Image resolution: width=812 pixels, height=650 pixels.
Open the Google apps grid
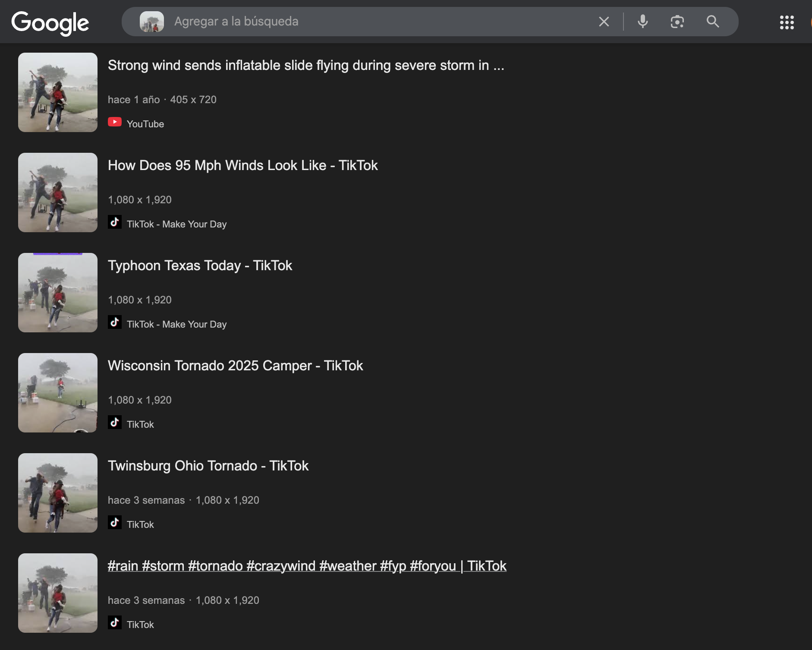787,22
